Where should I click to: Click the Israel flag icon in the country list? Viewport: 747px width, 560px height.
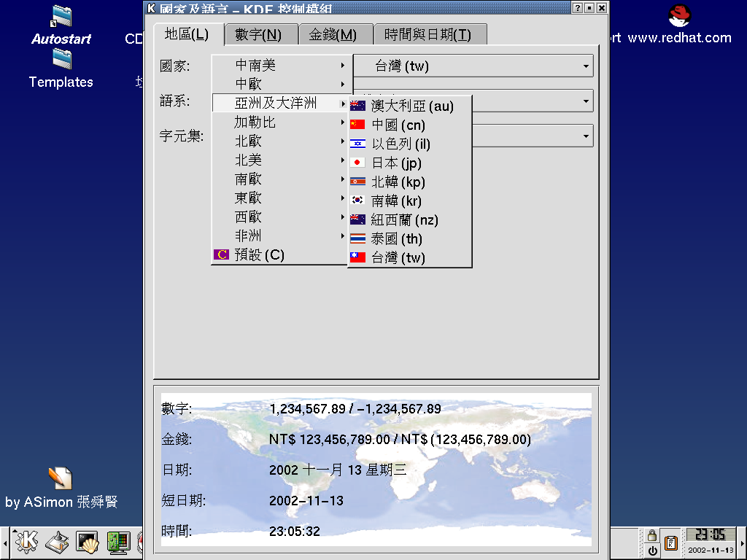pyautogui.click(x=357, y=144)
